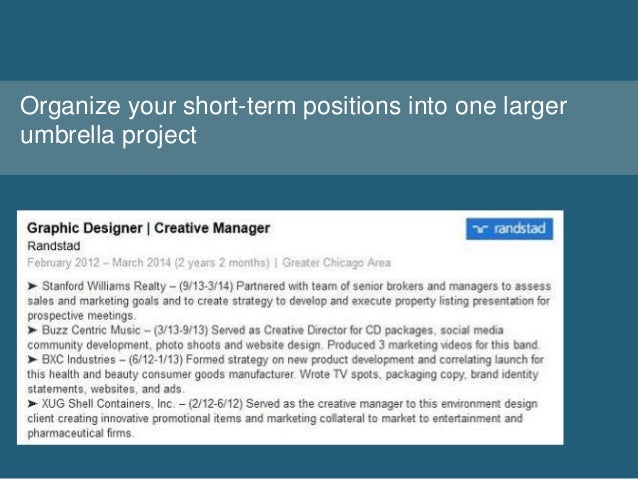Open the Graphic Designer | Creative Manager title
The height and width of the screenshot is (479, 638).
click(148, 228)
